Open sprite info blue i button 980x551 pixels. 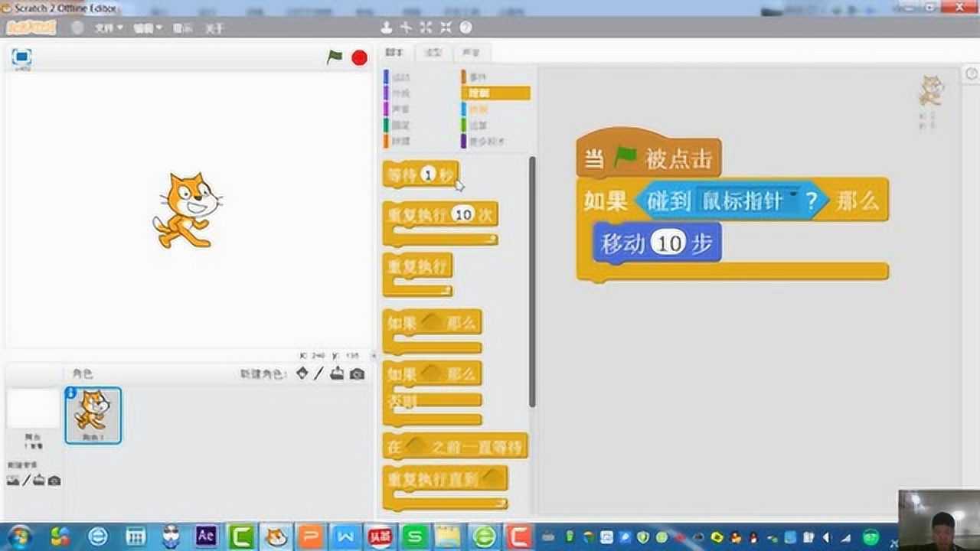click(x=71, y=393)
